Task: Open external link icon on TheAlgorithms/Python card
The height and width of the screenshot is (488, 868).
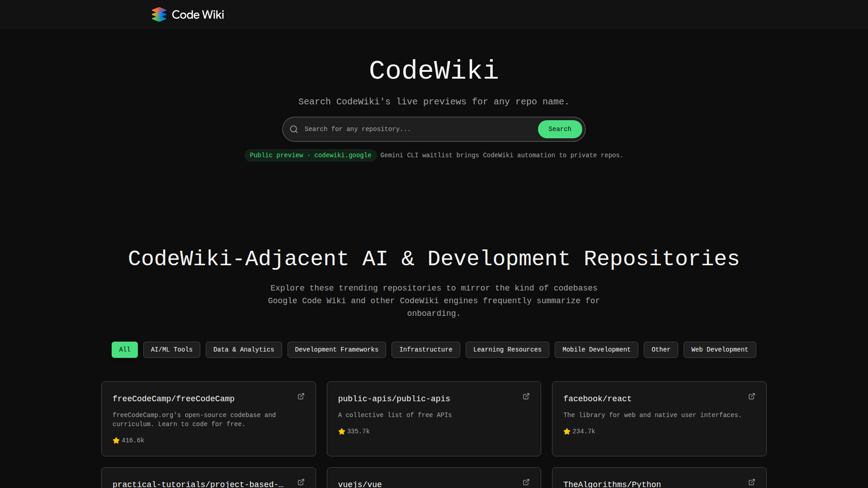Action: [x=752, y=482]
